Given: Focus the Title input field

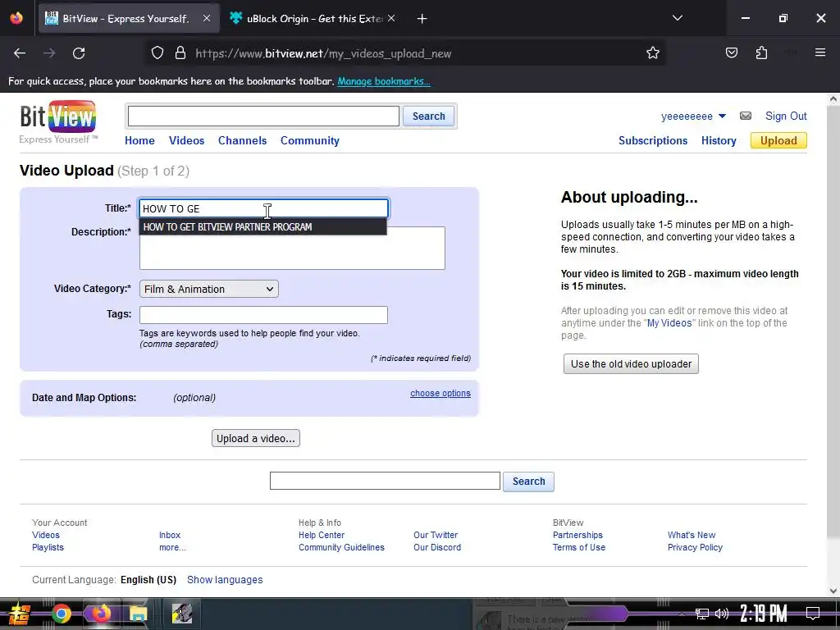Looking at the screenshot, I should click(x=263, y=208).
